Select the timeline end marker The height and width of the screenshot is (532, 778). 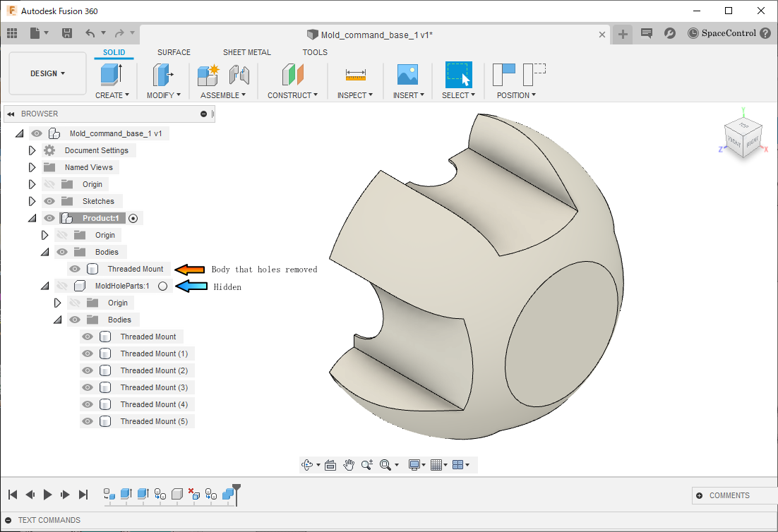point(237,495)
